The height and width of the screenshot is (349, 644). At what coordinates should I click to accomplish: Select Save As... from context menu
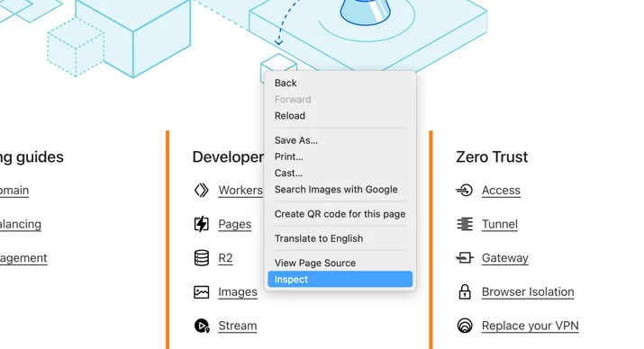coord(340,140)
